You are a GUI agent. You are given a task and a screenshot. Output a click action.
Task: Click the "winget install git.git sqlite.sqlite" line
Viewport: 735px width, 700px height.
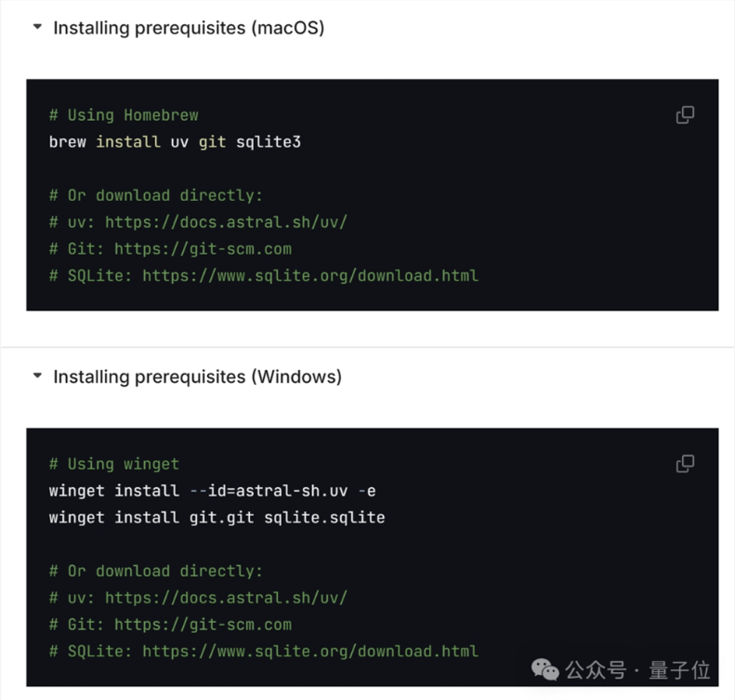click(217, 518)
